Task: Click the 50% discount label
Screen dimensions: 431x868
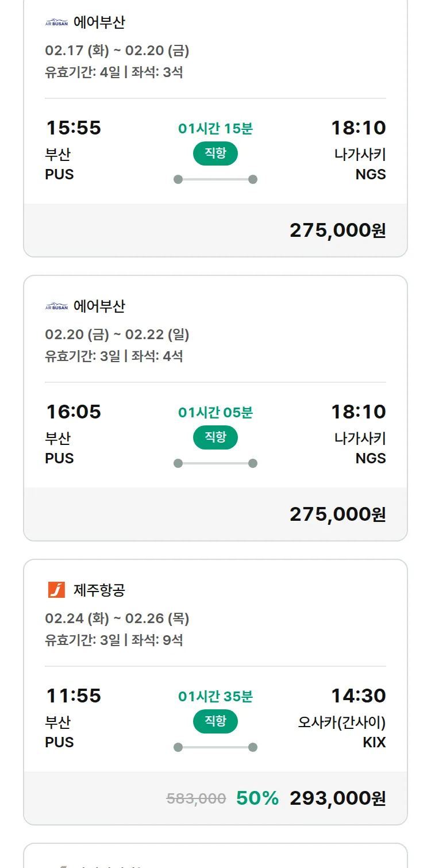Action: 257,798
